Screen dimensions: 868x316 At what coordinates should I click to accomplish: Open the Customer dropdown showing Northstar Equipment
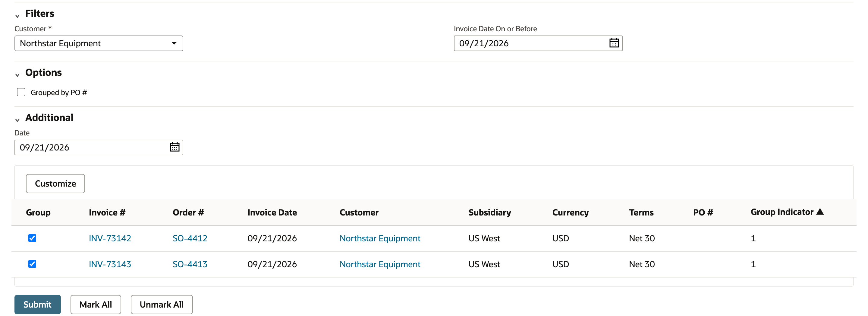(99, 43)
